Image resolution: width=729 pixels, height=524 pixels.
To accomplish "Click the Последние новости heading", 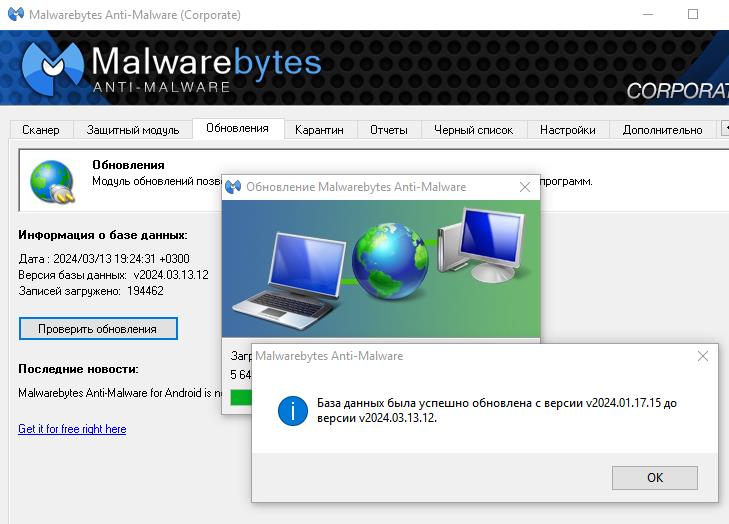I will 79,369.
